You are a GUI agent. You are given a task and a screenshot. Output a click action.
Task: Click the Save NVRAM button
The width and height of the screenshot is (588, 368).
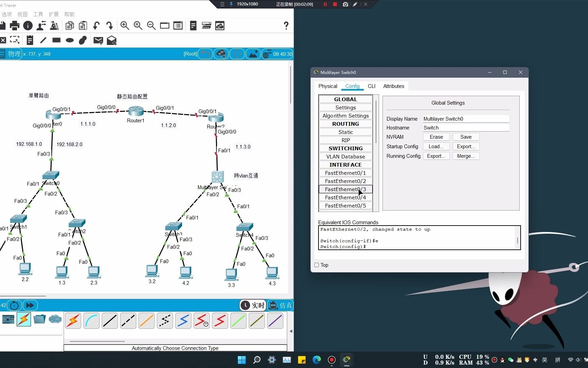[x=466, y=137]
